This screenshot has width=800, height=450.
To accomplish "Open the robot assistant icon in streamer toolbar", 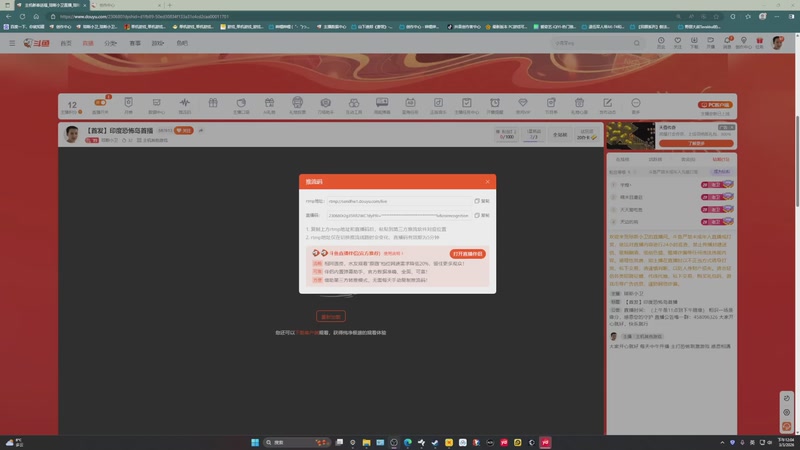I will [297, 103].
